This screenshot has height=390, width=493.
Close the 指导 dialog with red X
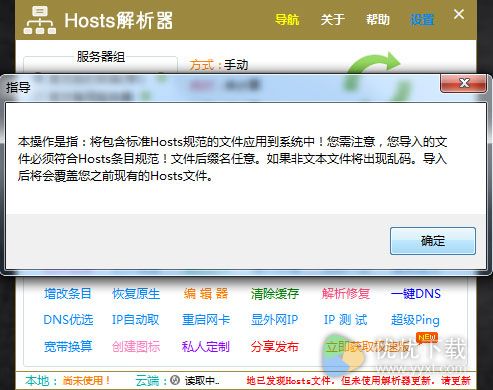[464, 83]
